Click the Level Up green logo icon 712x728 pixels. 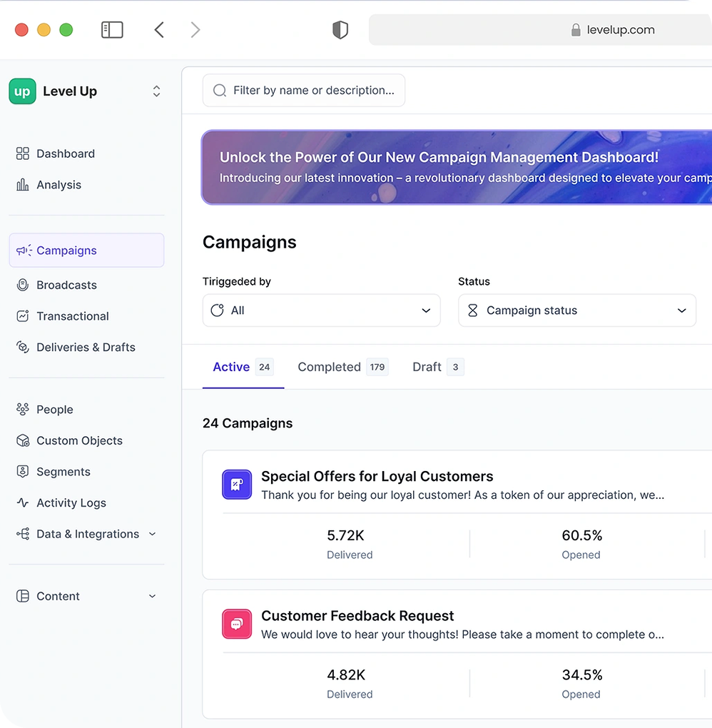pos(22,91)
